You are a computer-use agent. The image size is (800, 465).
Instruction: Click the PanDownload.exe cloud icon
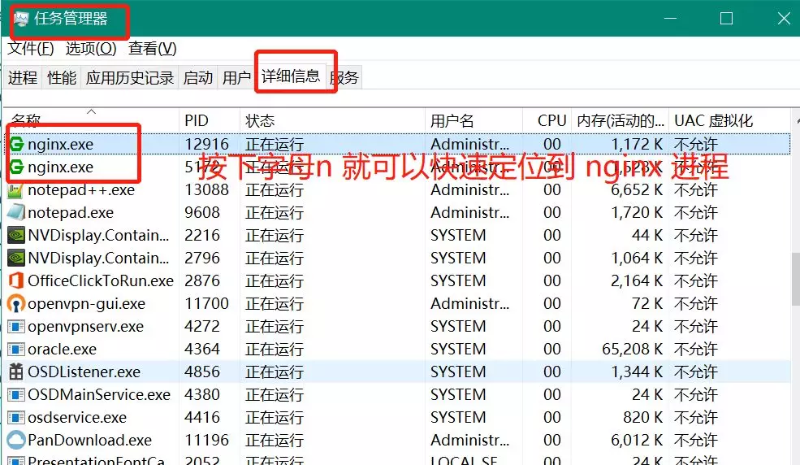[16, 440]
